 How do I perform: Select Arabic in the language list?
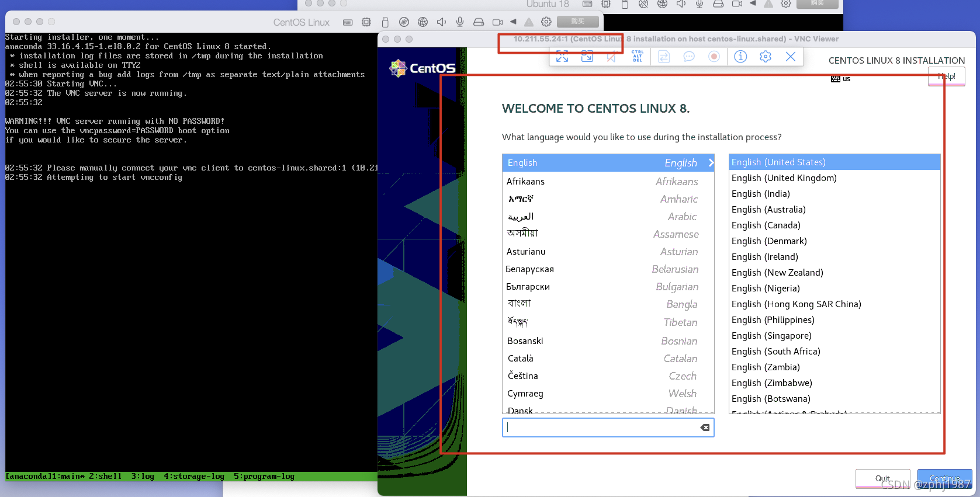pyautogui.click(x=608, y=217)
